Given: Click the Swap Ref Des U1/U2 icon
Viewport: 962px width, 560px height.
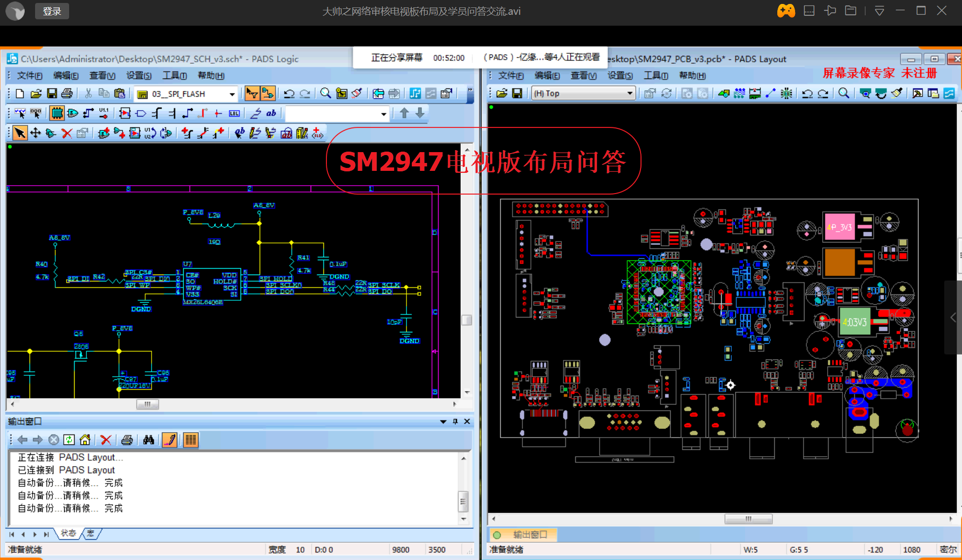Looking at the screenshot, I should [150, 133].
